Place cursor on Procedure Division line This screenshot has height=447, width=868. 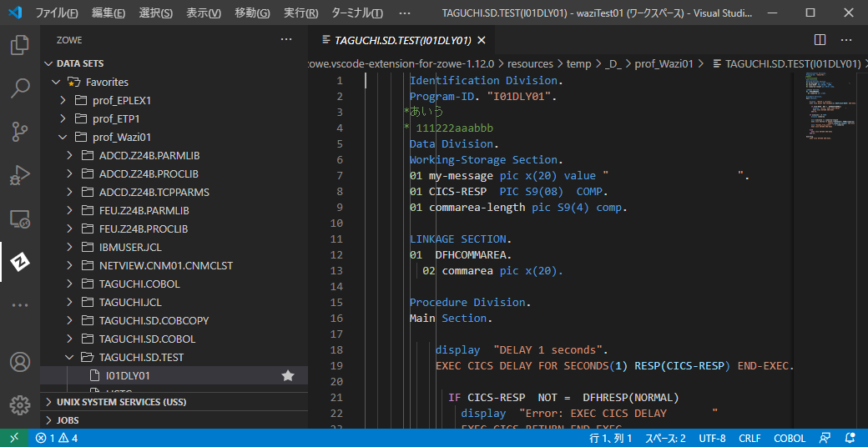click(470, 303)
